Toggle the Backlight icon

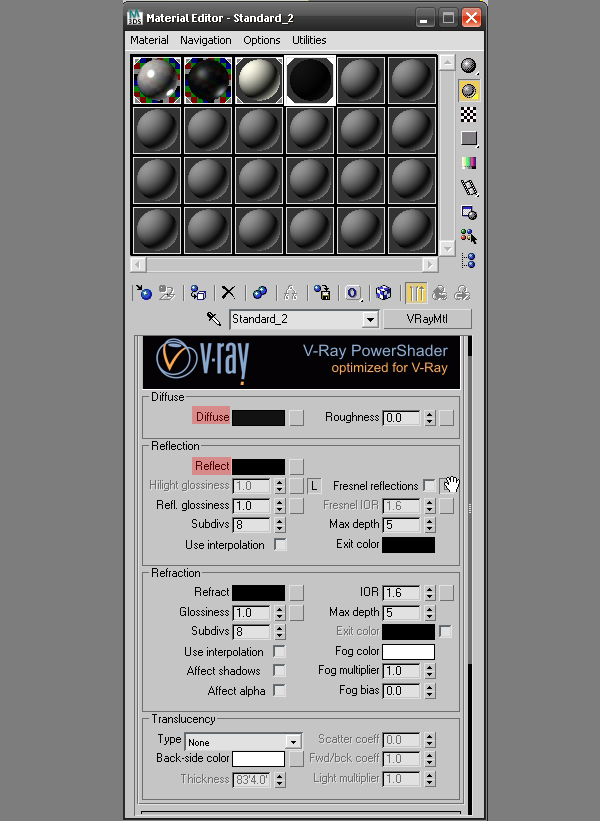[x=469, y=91]
